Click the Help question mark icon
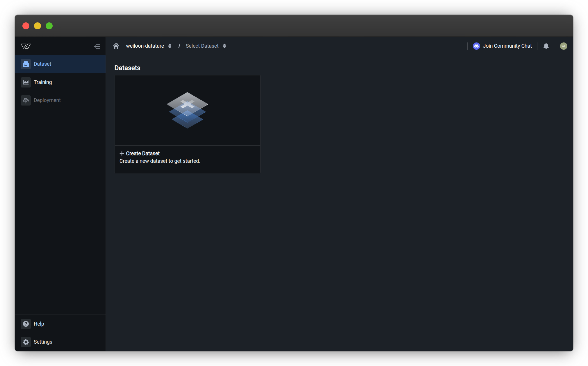This screenshot has width=588, height=366. [x=26, y=324]
